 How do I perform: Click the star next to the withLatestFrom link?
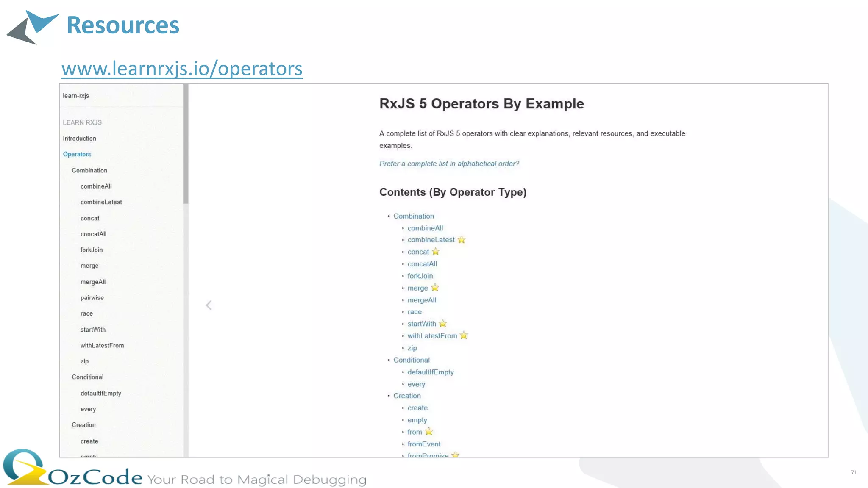click(464, 335)
